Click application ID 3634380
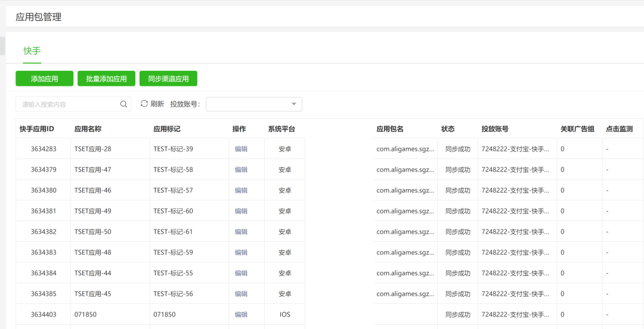The image size is (644, 329). 44,191
